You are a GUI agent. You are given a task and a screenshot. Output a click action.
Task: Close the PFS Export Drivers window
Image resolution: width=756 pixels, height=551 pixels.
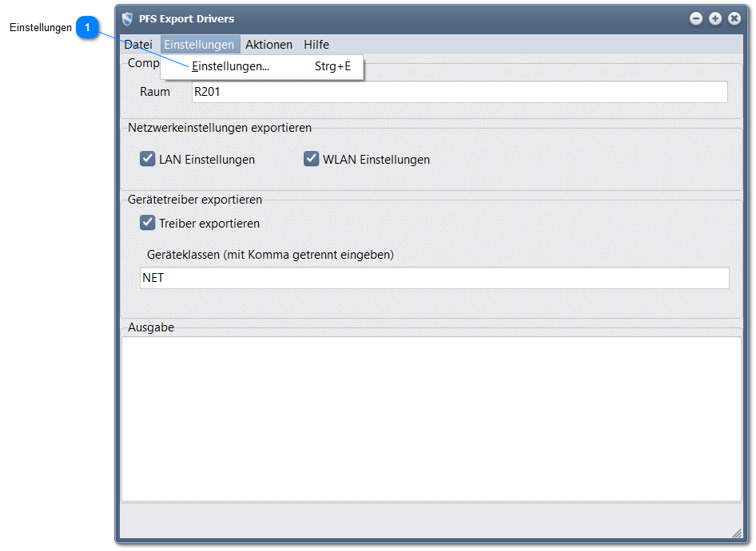pos(734,18)
